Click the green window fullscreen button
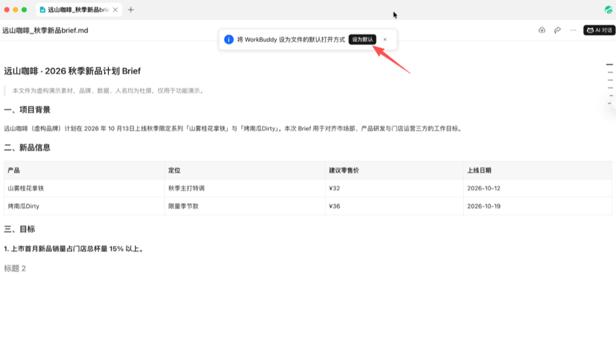 point(24,10)
